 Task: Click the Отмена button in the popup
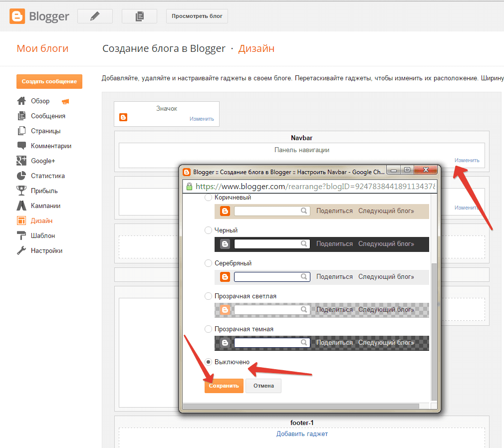pyautogui.click(x=263, y=386)
